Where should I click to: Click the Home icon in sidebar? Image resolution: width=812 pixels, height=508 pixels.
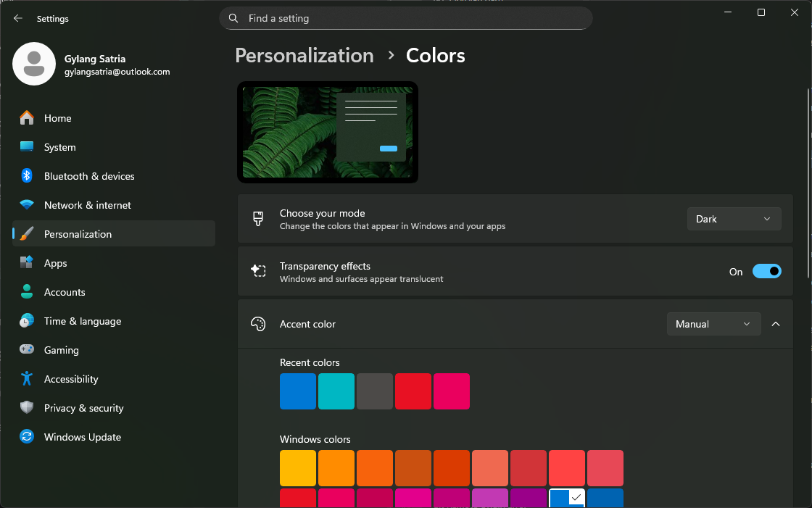27,118
